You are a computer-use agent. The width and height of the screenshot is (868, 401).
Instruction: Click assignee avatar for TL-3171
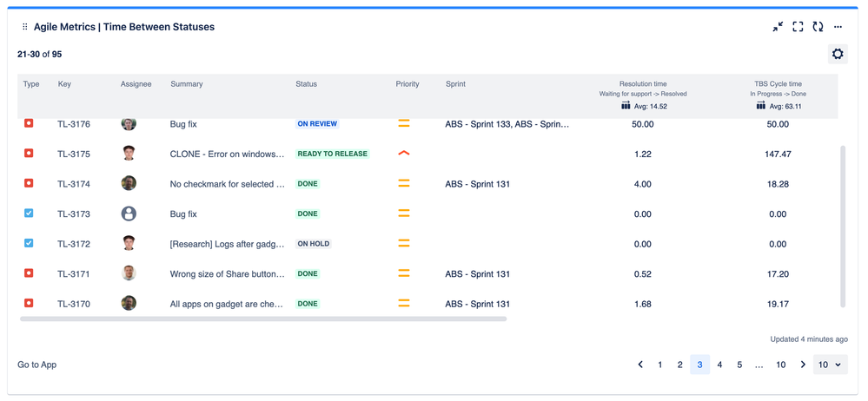129,273
